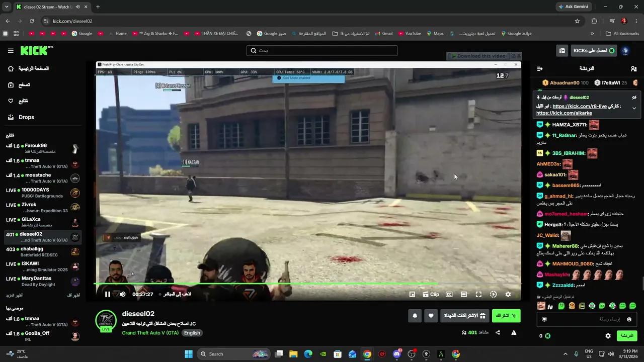Click the Kick search box

pos(322,51)
